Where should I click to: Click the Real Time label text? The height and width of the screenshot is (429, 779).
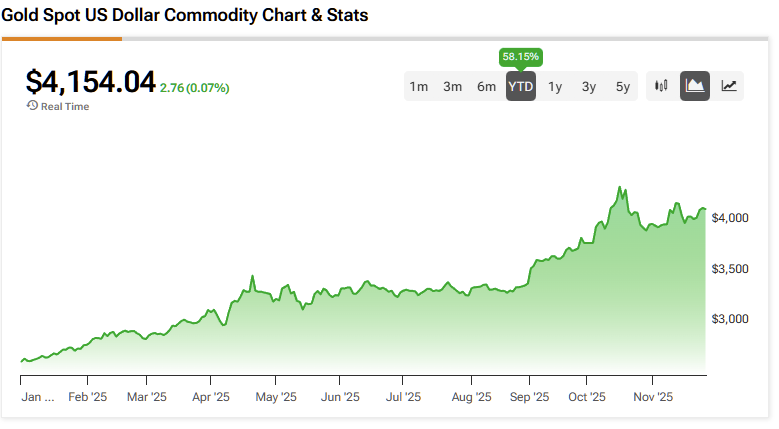pos(64,106)
